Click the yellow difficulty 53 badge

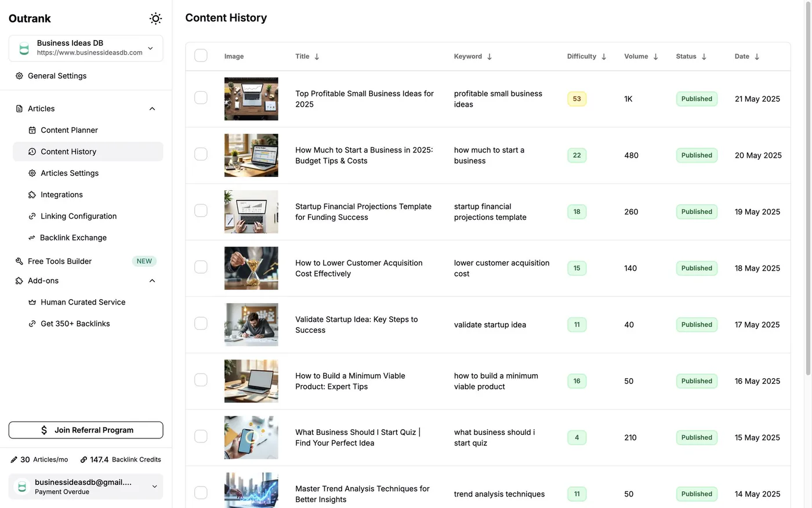click(577, 99)
